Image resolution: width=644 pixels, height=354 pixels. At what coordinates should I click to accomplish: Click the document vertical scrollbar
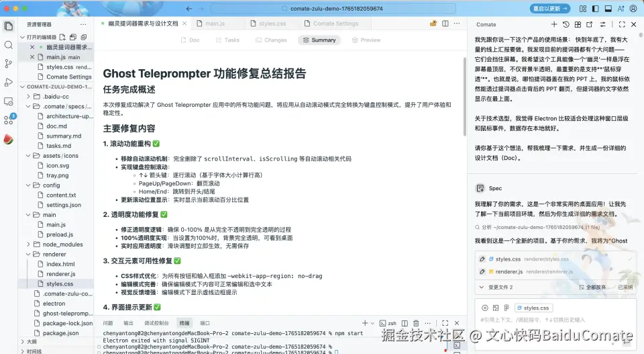pos(465,97)
